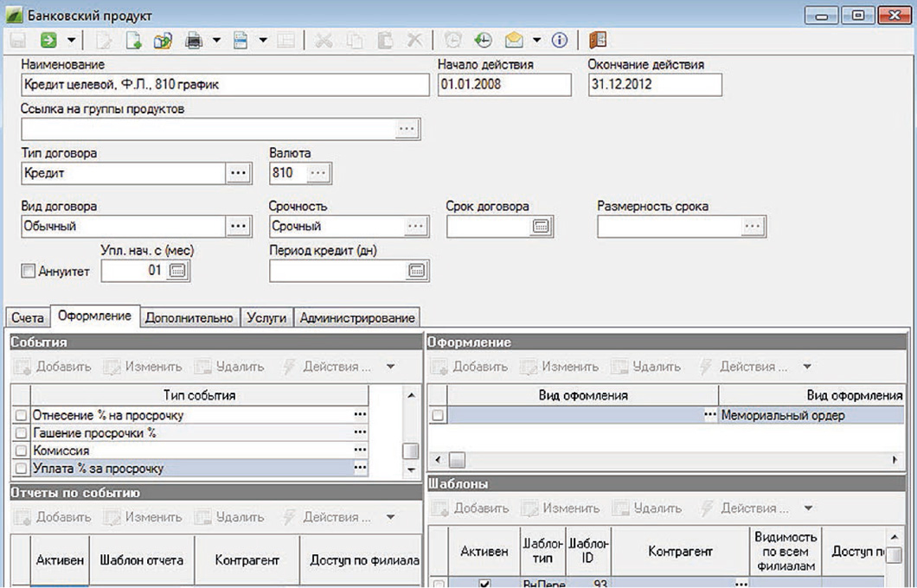
Task: Click the Оформление horizontal scrollbar thumb
Action: click(455, 459)
